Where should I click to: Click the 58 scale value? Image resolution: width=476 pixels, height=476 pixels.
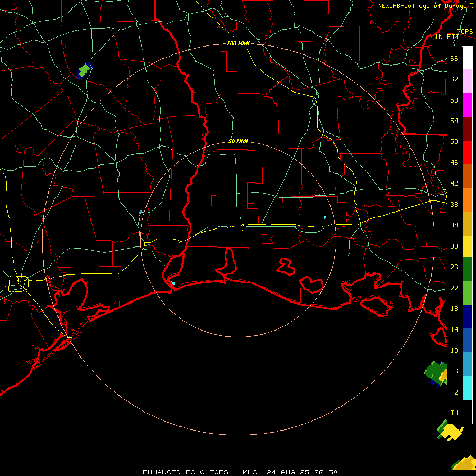[454, 100]
